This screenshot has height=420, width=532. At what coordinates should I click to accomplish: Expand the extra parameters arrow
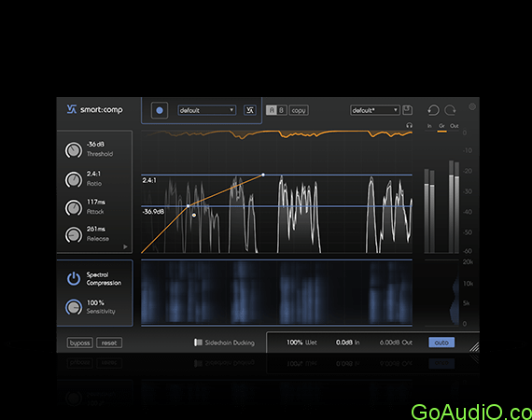[125, 246]
